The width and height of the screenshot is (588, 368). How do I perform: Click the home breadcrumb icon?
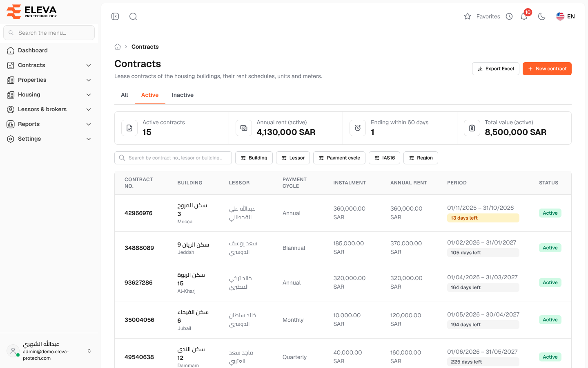coord(118,47)
